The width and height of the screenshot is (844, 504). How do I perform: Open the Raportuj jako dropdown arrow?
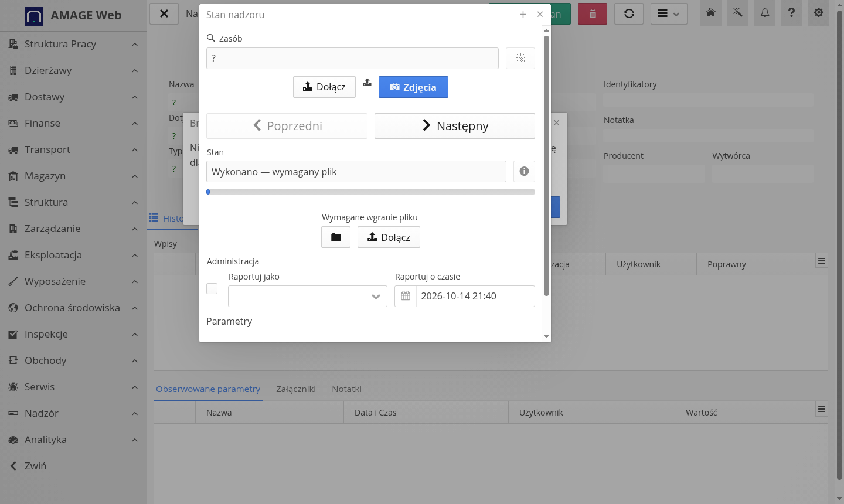coord(376,297)
